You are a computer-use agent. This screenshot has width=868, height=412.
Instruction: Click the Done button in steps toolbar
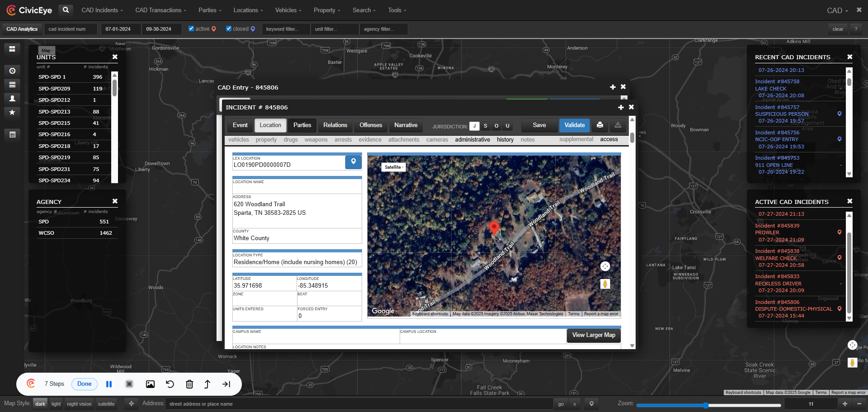click(x=84, y=384)
